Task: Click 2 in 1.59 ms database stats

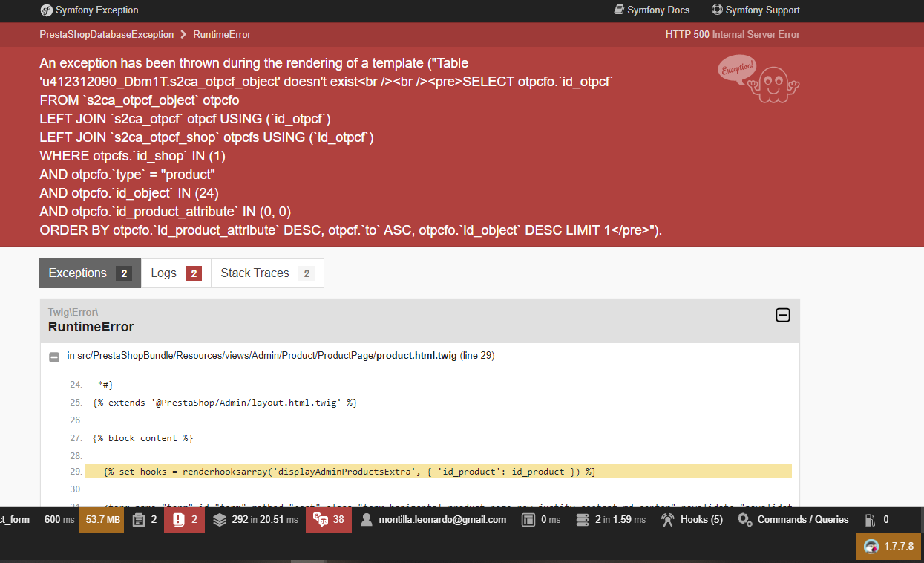Action: (x=620, y=520)
